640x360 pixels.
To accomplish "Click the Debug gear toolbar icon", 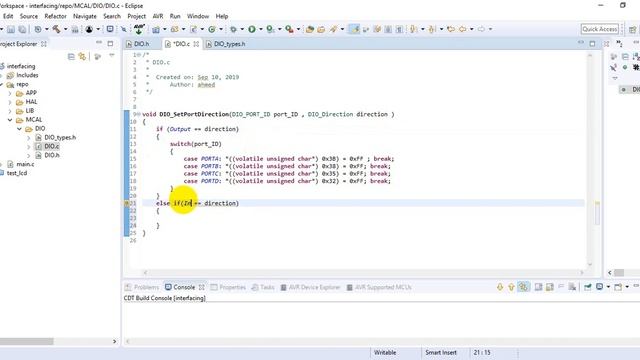I will pos(233,29).
